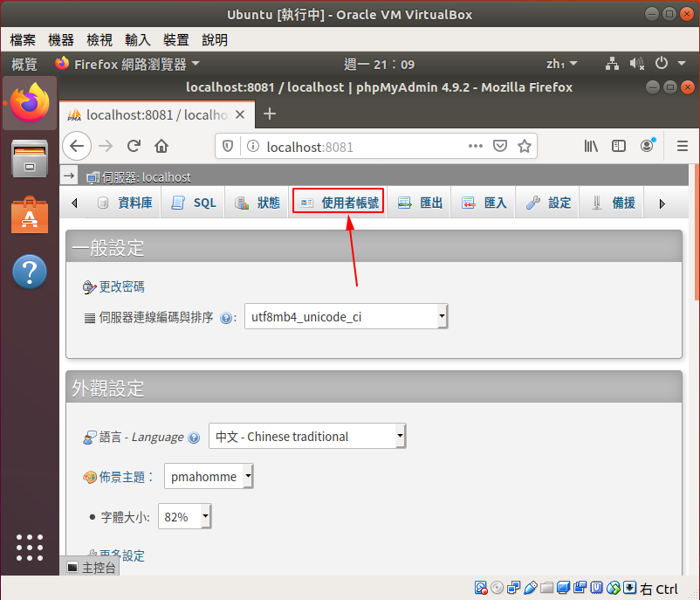Open Files from the Ubuntu dock
Image resolution: width=700 pixels, height=600 pixels.
[x=30, y=159]
